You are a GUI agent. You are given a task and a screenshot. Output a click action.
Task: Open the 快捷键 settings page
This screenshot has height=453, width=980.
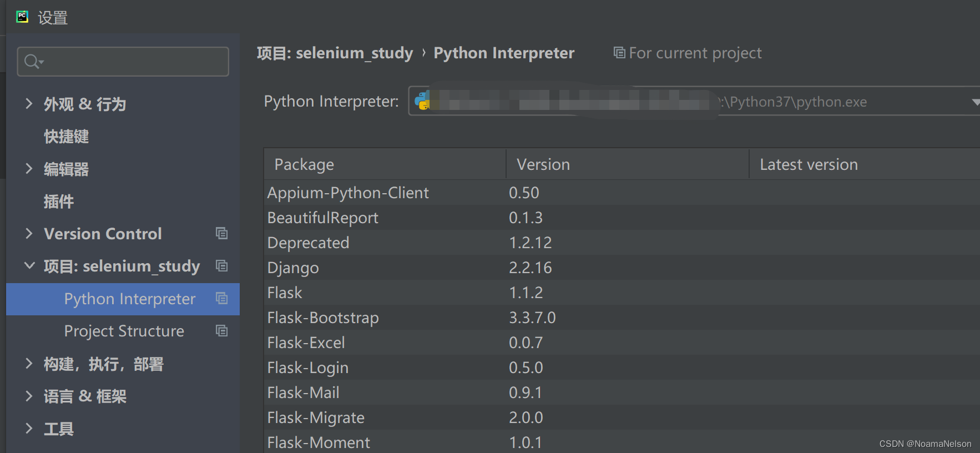tap(67, 137)
